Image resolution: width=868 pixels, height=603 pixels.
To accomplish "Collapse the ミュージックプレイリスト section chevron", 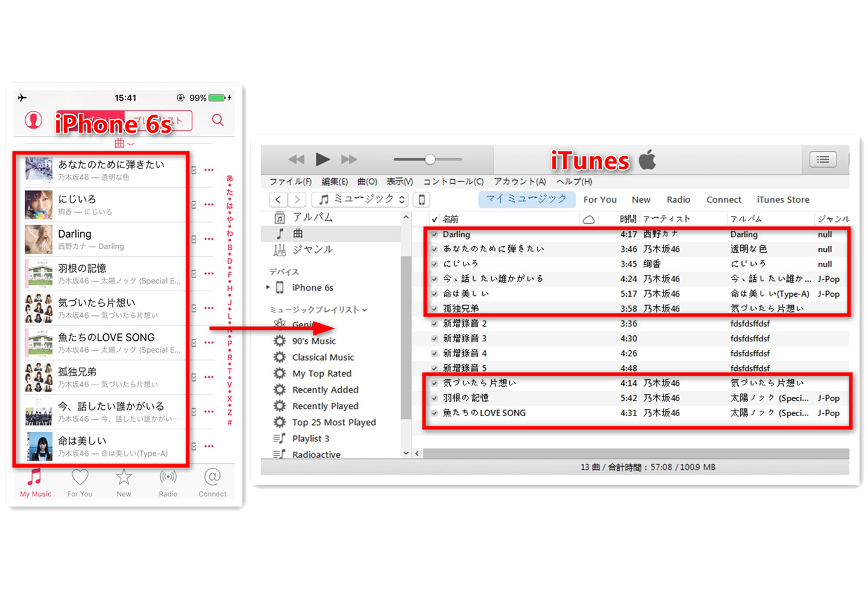I will [x=365, y=310].
